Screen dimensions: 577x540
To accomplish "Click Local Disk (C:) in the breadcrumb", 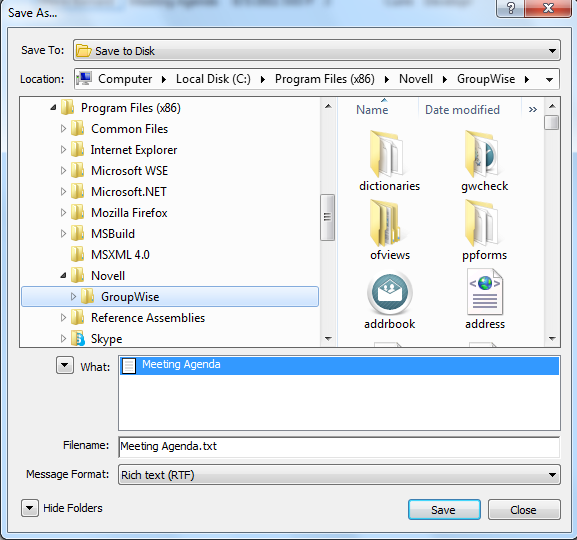I will [213, 79].
